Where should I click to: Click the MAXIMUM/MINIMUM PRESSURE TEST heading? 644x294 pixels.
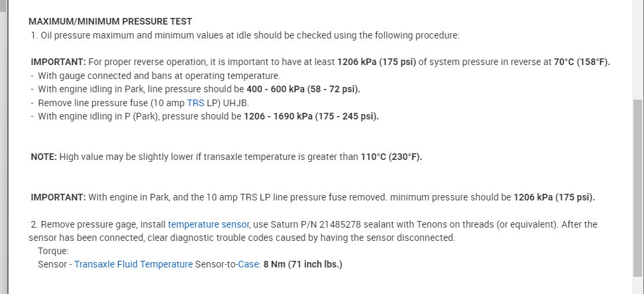tap(110, 22)
